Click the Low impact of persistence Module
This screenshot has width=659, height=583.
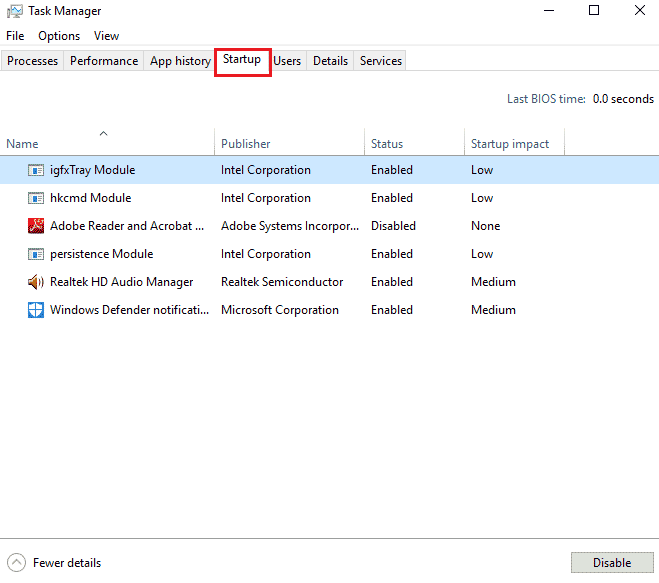(482, 254)
